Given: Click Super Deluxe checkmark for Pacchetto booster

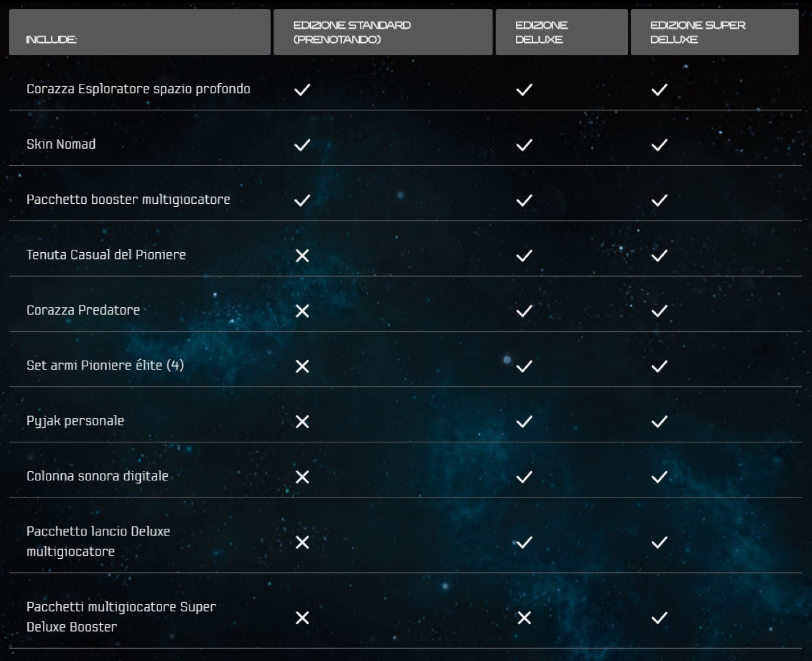Looking at the screenshot, I should 659,200.
